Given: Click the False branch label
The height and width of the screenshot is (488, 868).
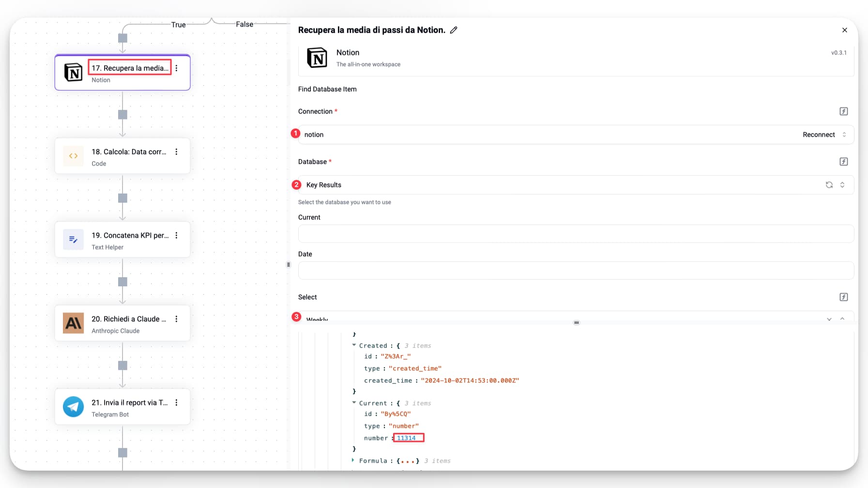Looking at the screenshot, I should (244, 24).
